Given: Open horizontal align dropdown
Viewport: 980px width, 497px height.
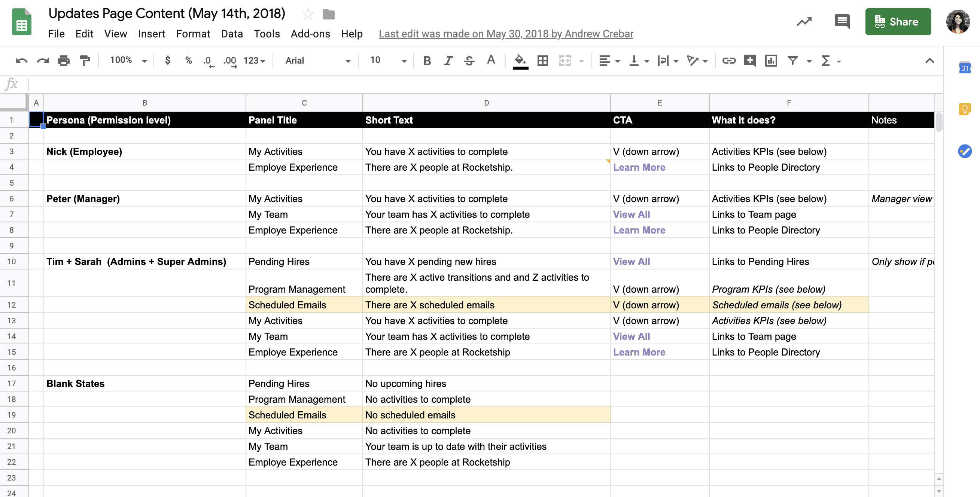Looking at the screenshot, I should [609, 61].
